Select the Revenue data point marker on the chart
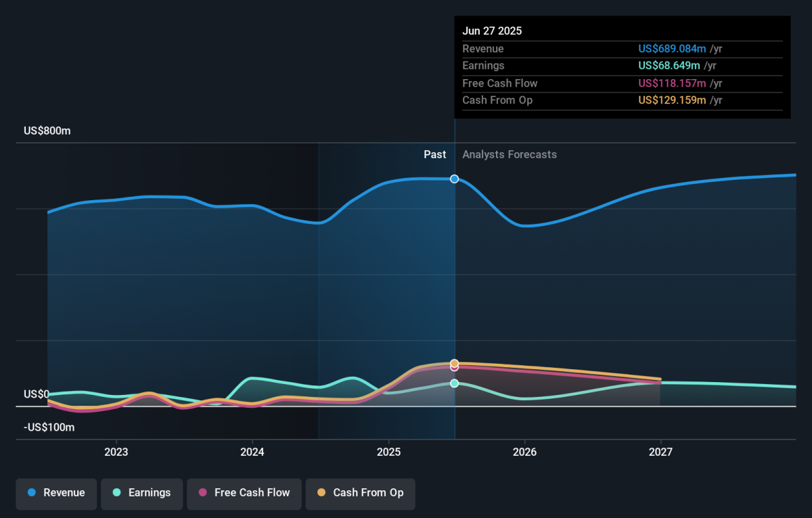 (x=454, y=179)
